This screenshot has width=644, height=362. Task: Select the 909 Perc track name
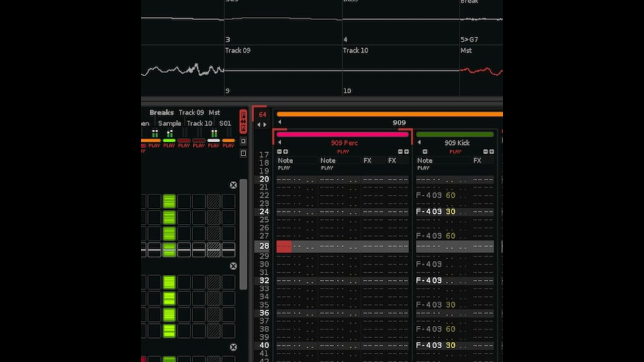click(344, 143)
